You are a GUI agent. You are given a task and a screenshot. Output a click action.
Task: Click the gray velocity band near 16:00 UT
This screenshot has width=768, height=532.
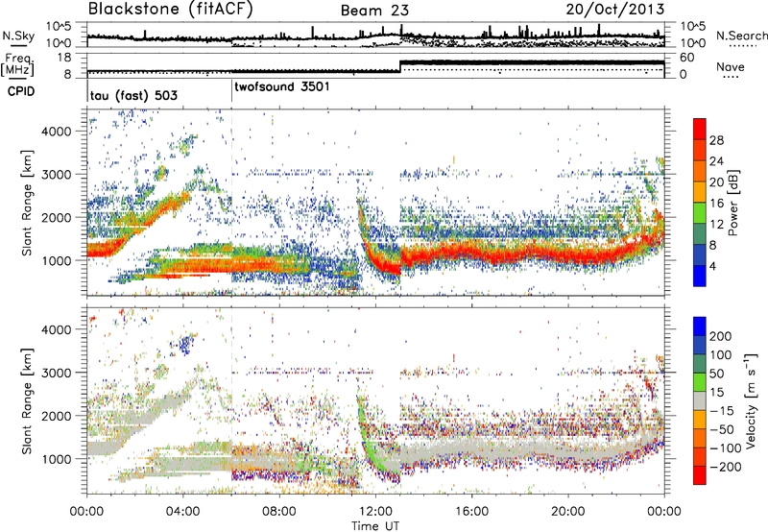coord(471,447)
